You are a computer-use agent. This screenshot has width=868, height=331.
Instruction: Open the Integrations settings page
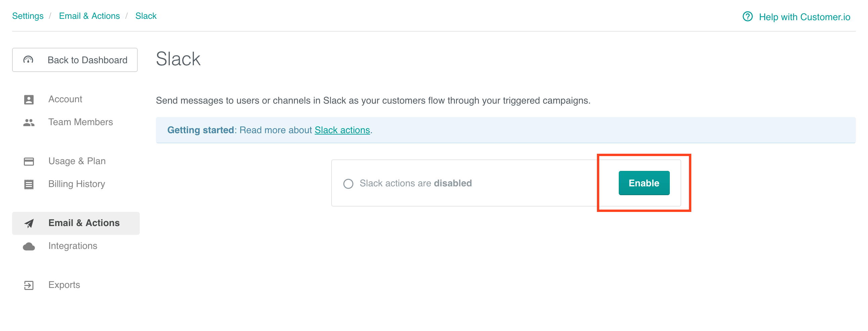point(73,246)
